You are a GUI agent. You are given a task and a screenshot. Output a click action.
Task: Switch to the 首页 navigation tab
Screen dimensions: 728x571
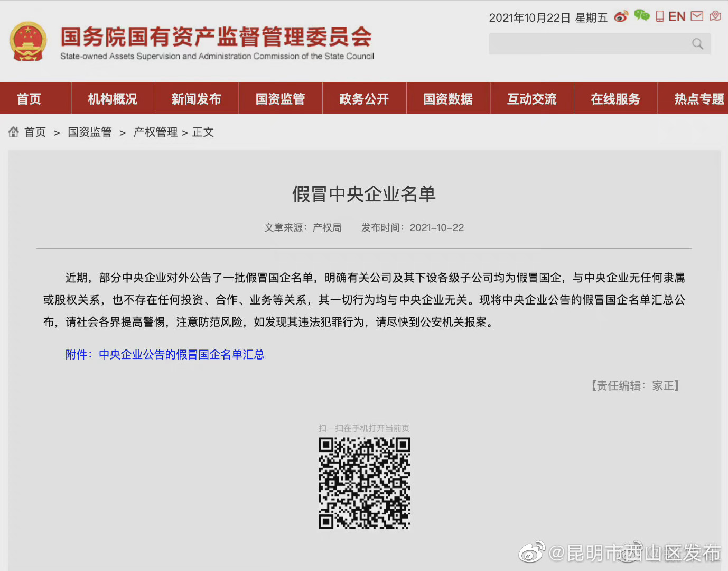point(29,98)
